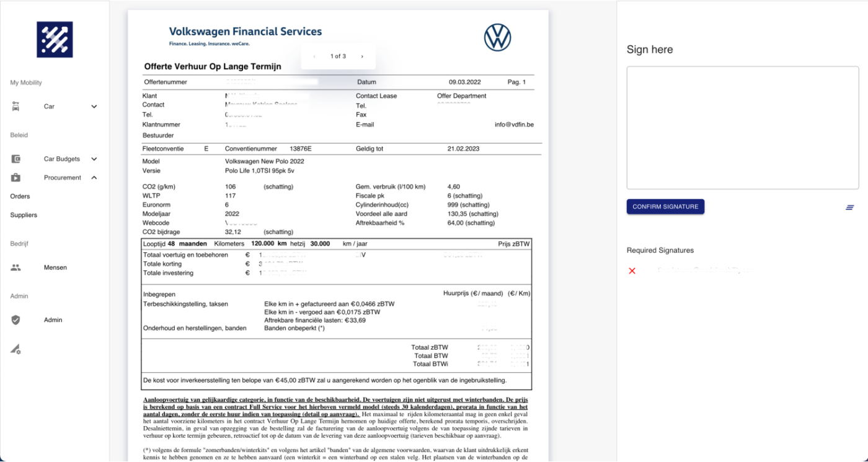Screen dimensions: 868x462
Task: Click the clear signature lines icon
Action: (x=850, y=207)
